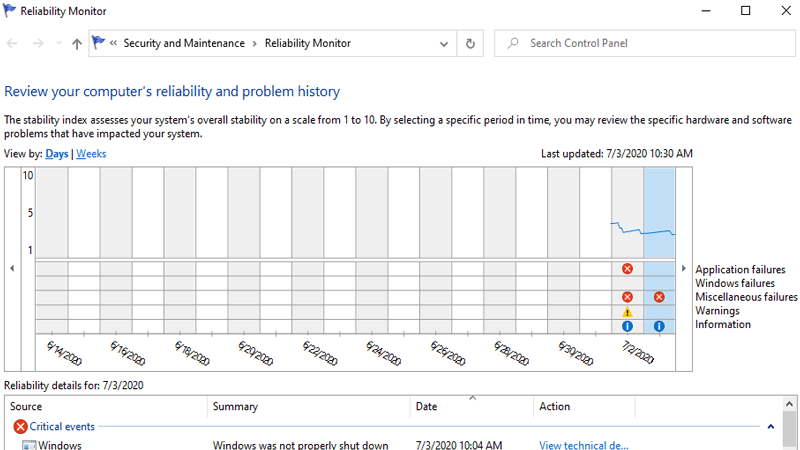Open View technical details link
The height and width of the screenshot is (450, 800).
tap(584, 445)
